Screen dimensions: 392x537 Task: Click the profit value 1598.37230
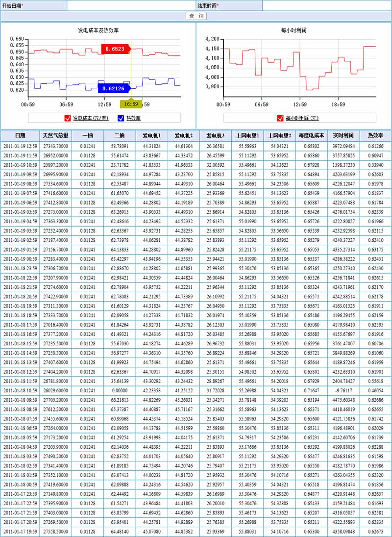tap(343, 165)
